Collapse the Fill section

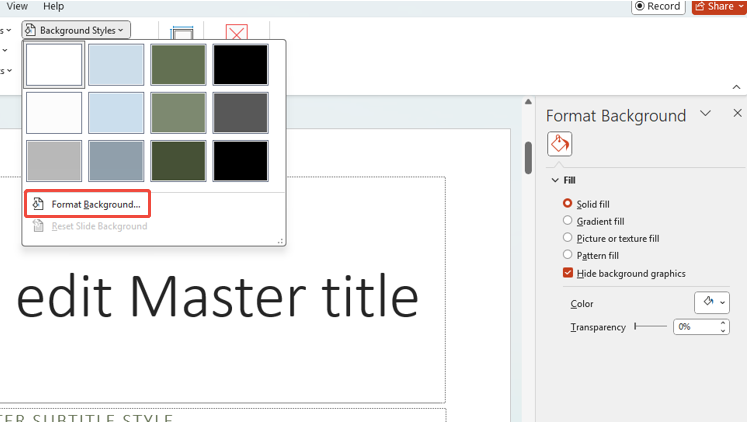pyautogui.click(x=555, y=180)
